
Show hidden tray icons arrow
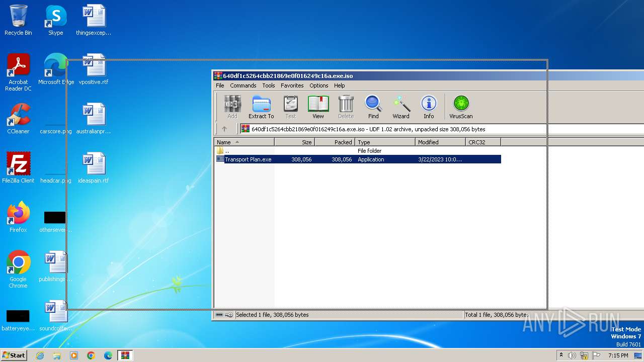coord(561,355)
